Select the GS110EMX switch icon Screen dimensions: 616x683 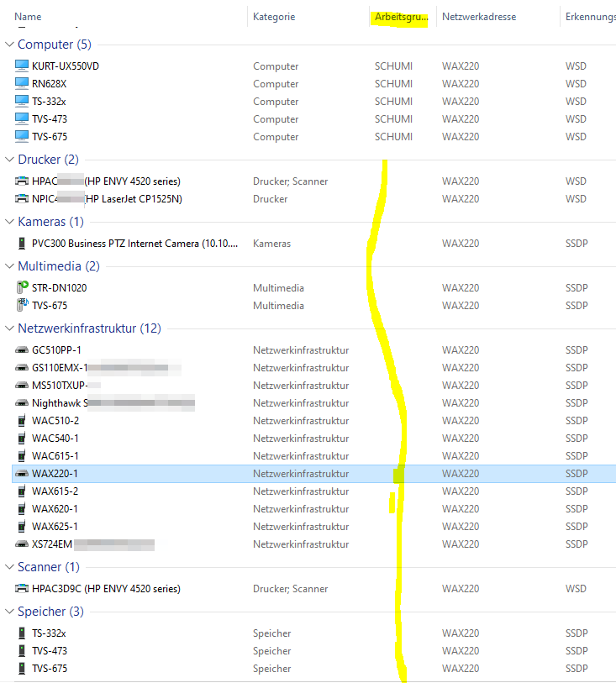22,368
